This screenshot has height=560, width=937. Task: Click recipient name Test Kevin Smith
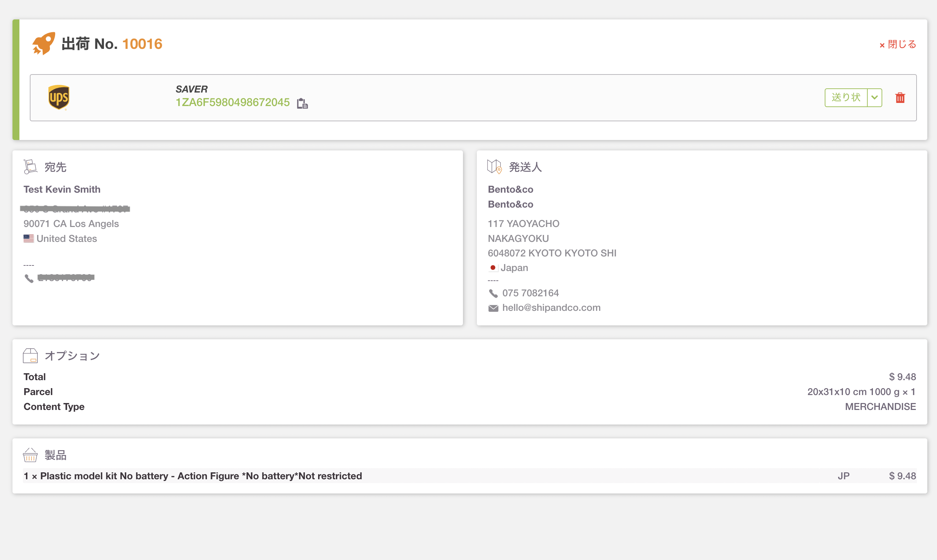pyautogui.click(x=62, y=189)
